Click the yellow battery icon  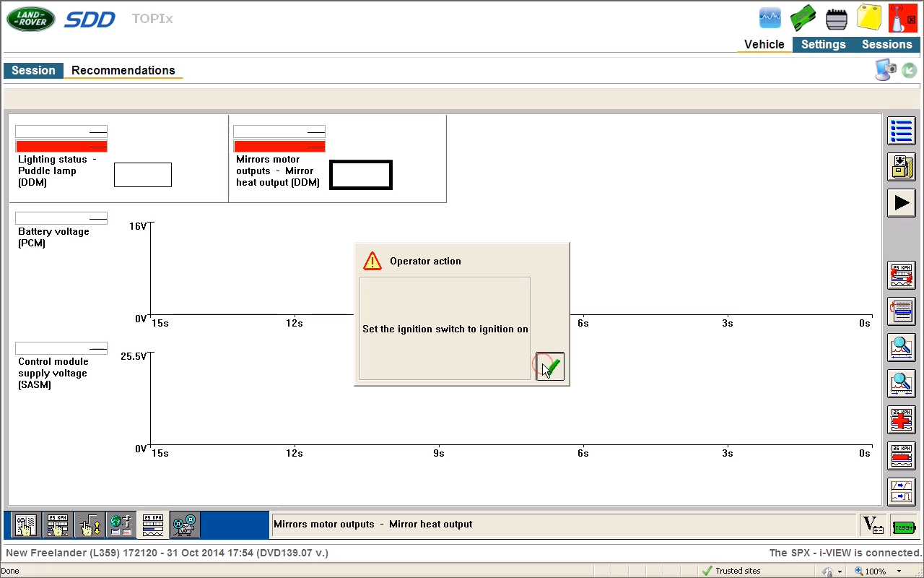coord(868,18)
